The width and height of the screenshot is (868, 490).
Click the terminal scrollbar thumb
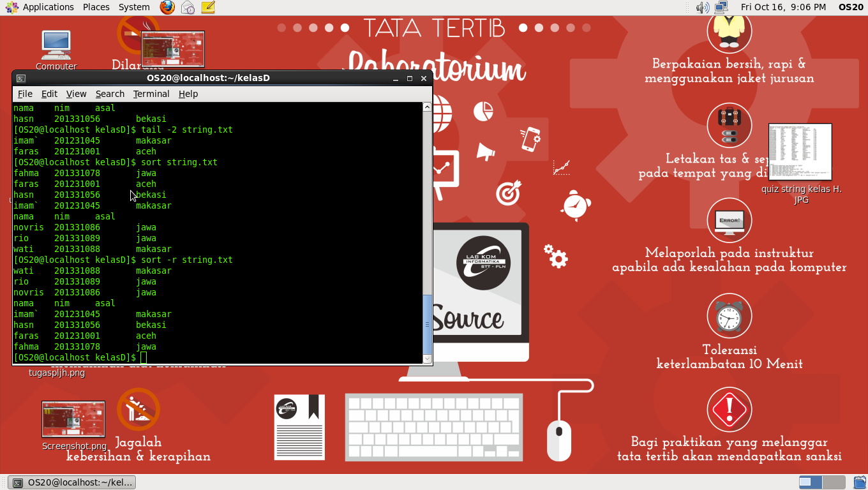click(x=428, y=323)
